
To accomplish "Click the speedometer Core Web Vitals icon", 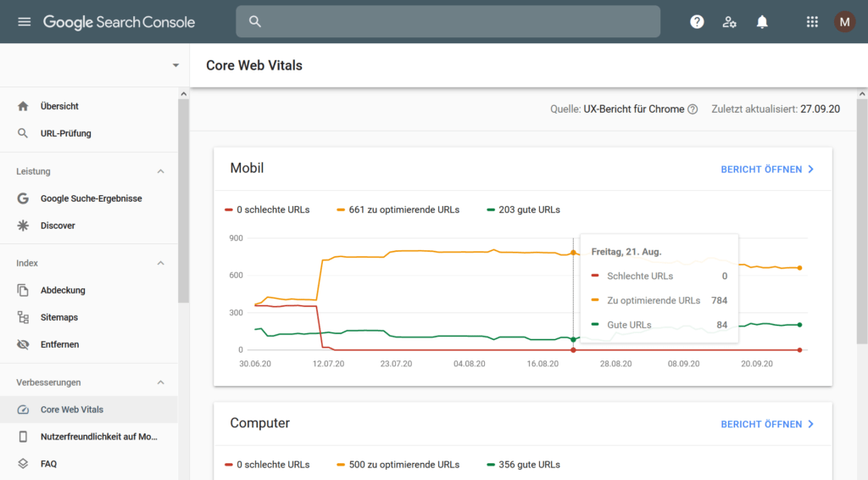I will point(23,410).
